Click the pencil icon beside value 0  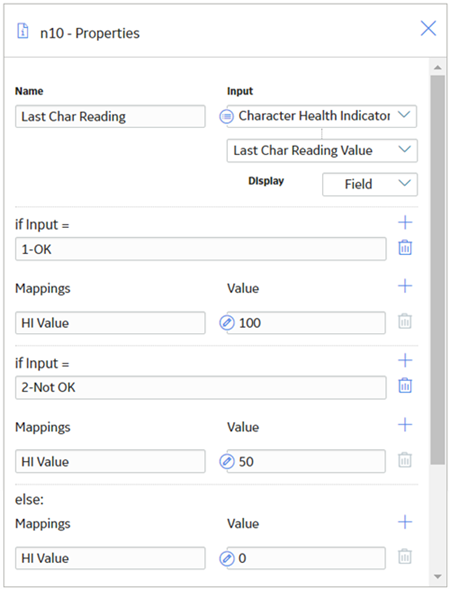point(227,558)
